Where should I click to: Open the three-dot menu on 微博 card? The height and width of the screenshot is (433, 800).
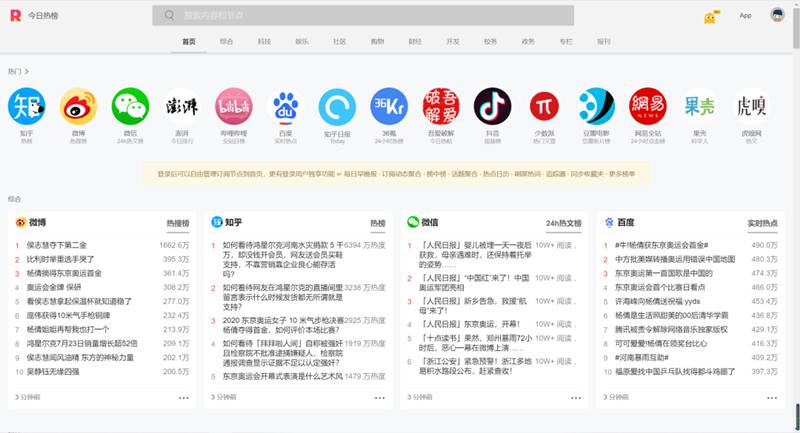183,397
